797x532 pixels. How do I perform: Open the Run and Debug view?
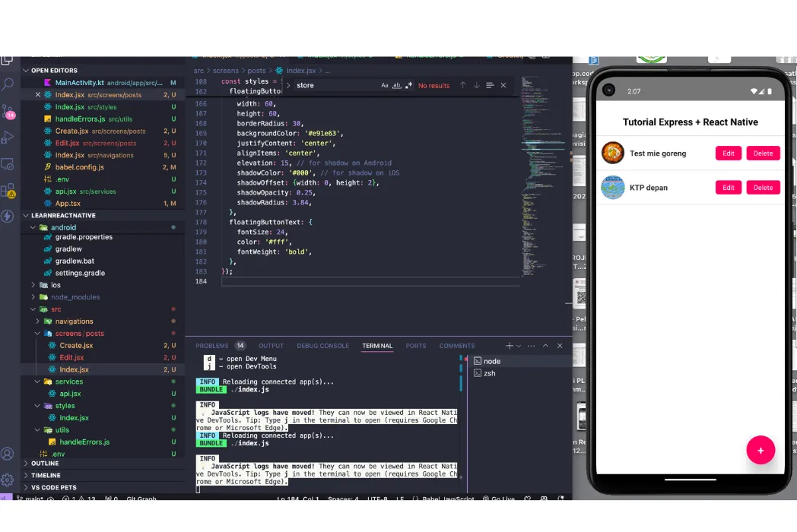8,138
